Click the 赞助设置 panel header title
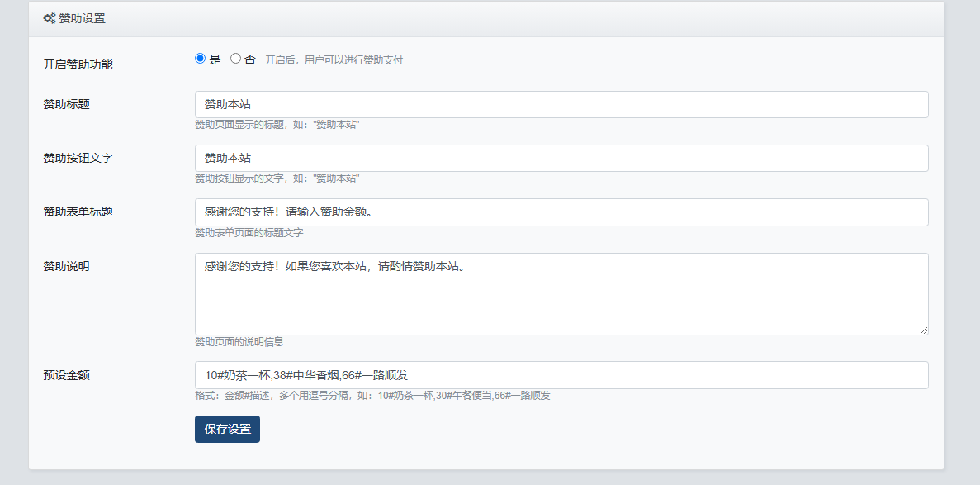Viewport: 980px width, 485px height. 82,18
